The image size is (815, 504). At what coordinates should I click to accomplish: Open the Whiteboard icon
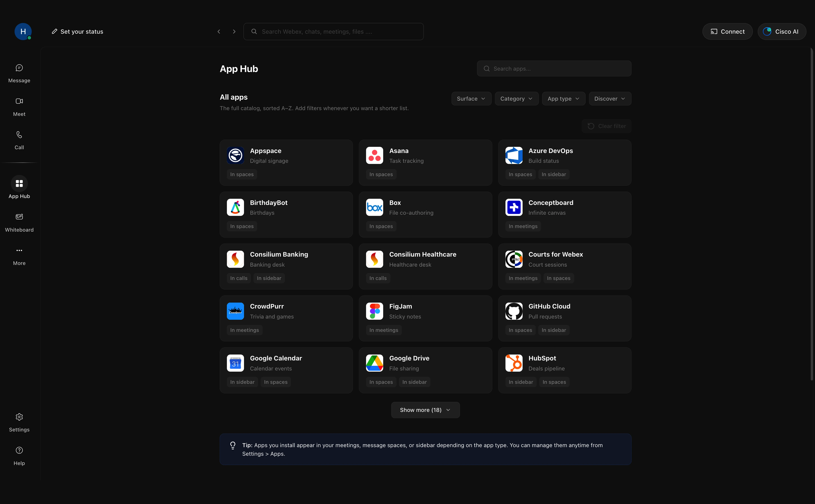point(19,217)
